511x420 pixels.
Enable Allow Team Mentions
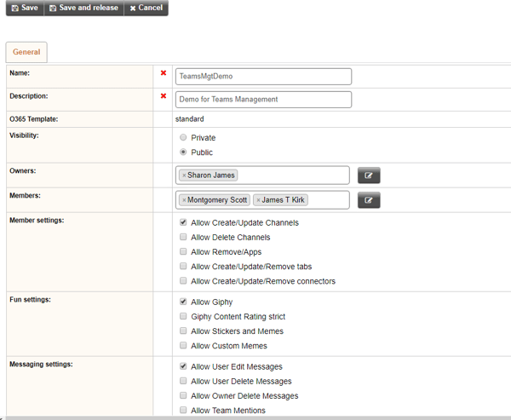tap(183, 410)
